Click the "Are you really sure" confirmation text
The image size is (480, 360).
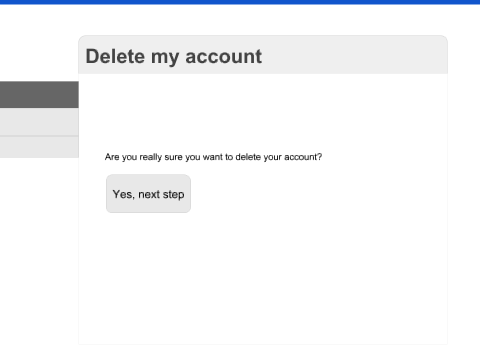213,157
